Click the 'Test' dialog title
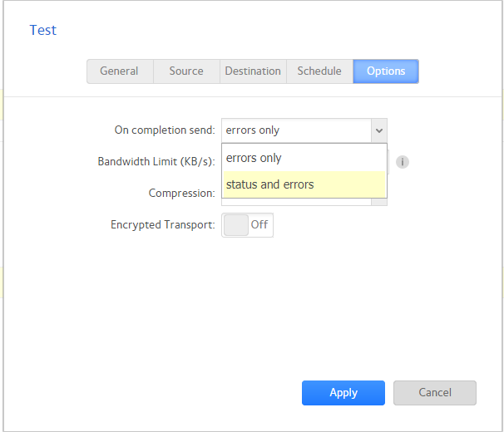This screenshot has height=432, width=504. pyautogui.click(x=43, y=30)
